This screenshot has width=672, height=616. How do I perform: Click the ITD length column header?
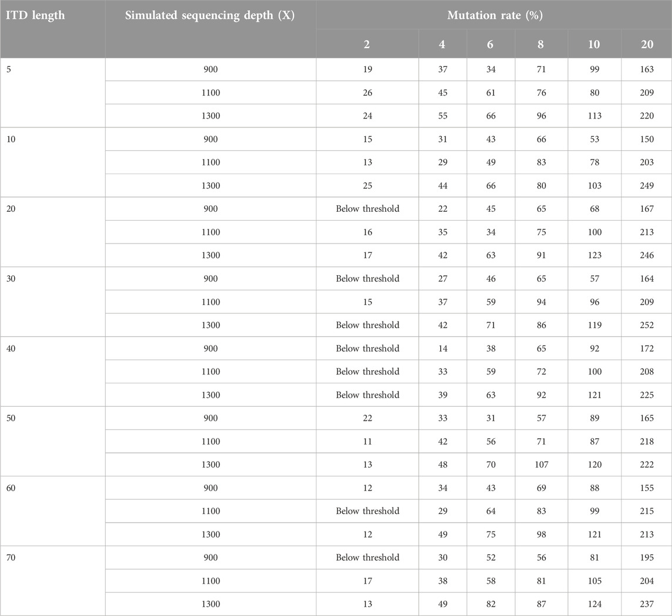coord(35,15)
